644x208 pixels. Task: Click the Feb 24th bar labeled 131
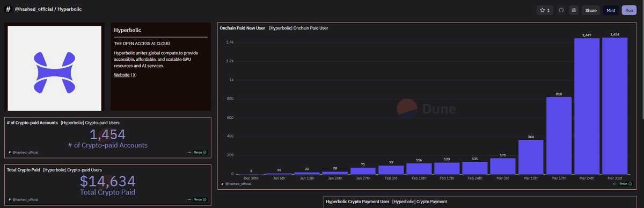coord(475,168)
